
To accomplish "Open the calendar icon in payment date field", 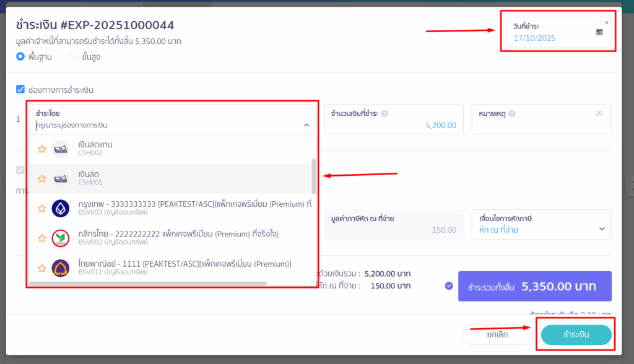I will click(x=599, y=32).
